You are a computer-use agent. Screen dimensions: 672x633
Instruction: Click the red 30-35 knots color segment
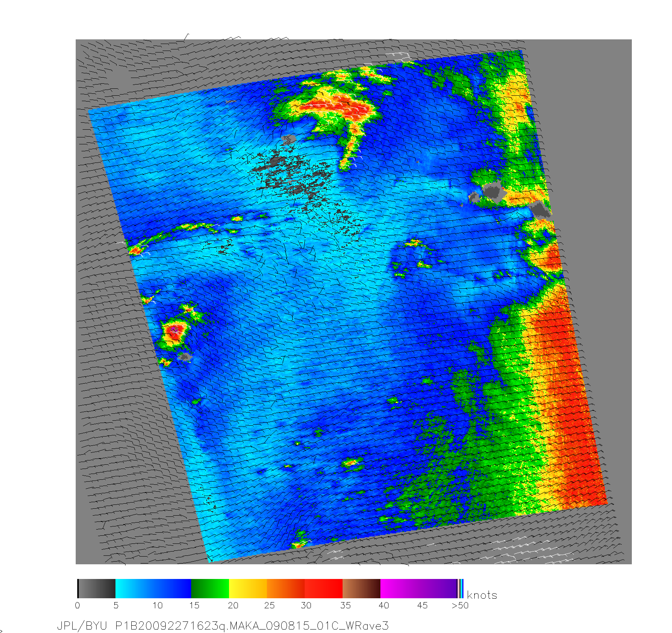[x=324, y=588]
